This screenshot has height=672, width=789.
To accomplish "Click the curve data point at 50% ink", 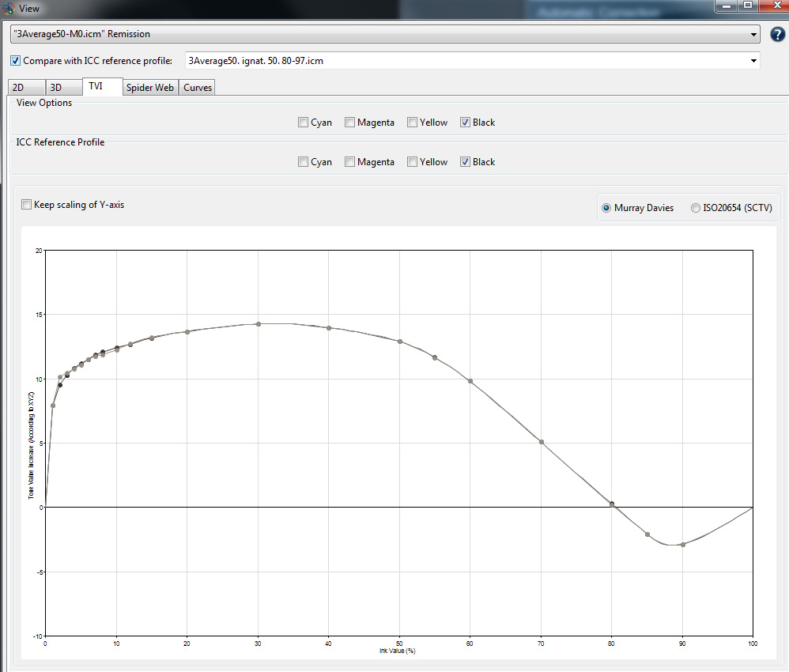I will coord(400,342).
